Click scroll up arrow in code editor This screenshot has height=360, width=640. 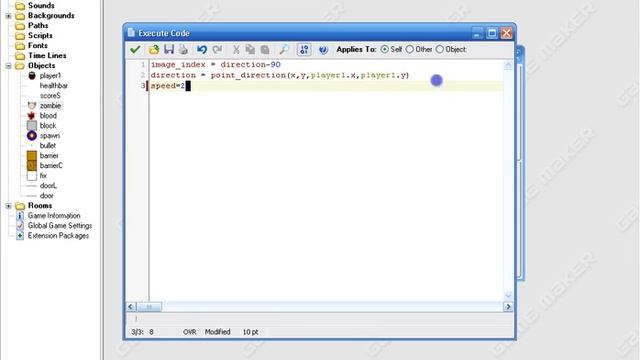pos(508,65)
